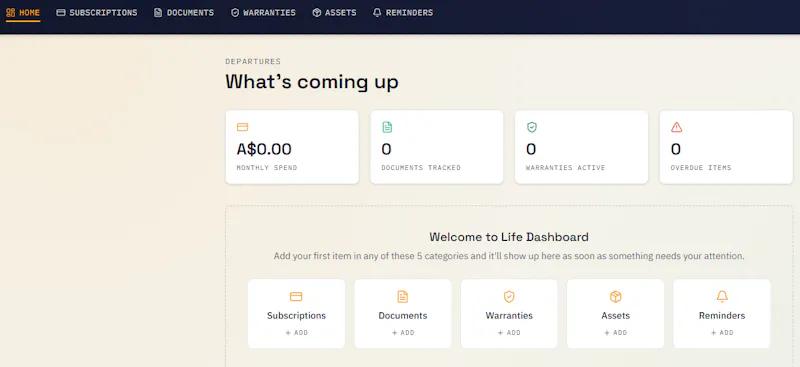Image resolution: width=800 pixels, height=367 pixels.
Task: Click the orange box icon in the Assets tile
Action: tap(615, 297)
